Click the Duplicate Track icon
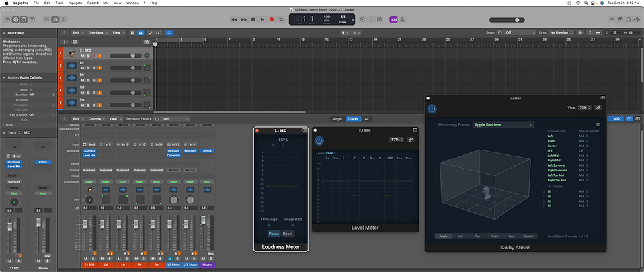Viewport: 644px width, 272px height. pos(75,42)
